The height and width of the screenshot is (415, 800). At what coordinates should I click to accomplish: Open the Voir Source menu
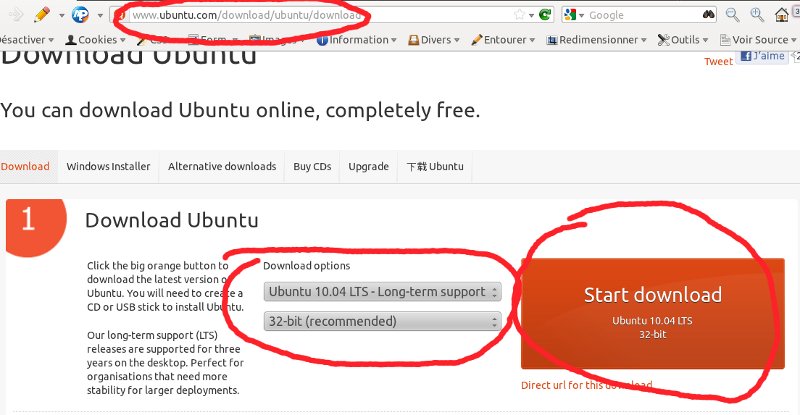coord(758,40)
